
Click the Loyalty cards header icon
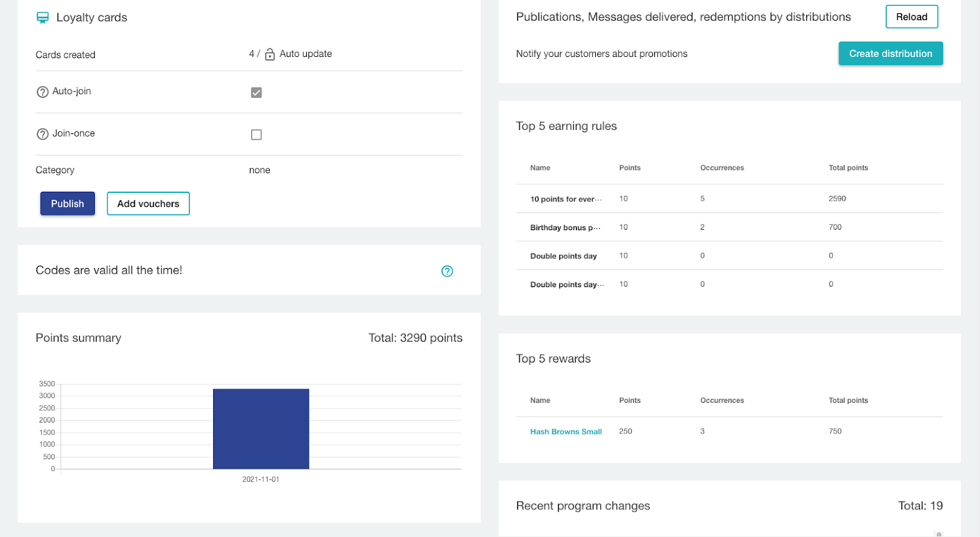pyautogui.click(x=42, y=18)
